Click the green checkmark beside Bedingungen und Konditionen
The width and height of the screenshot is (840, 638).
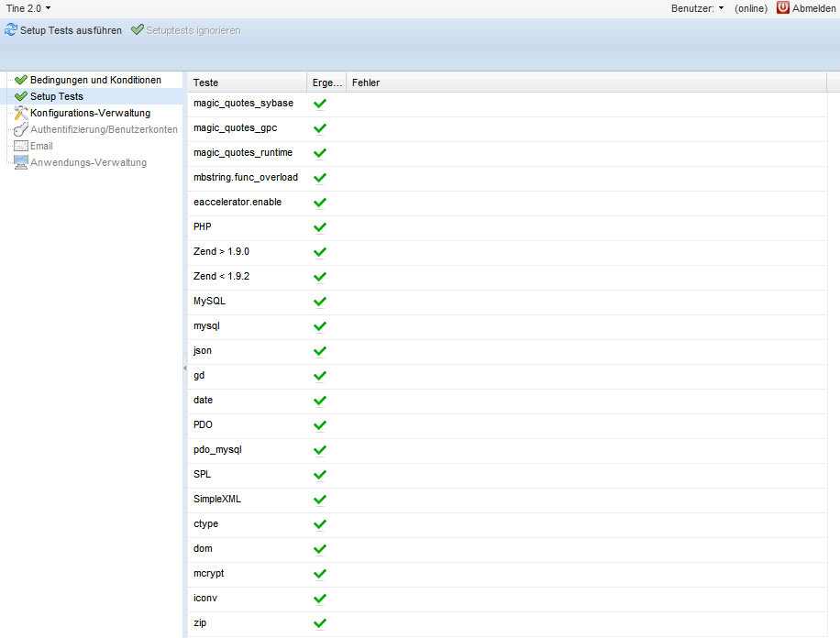(x=21, y=80)
